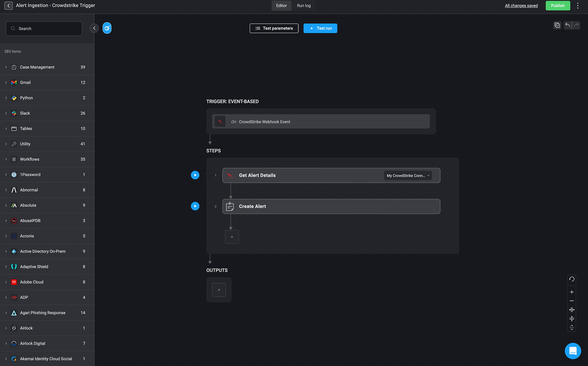Click the Slack icon in the sidebar

click(x=14, y=113)
